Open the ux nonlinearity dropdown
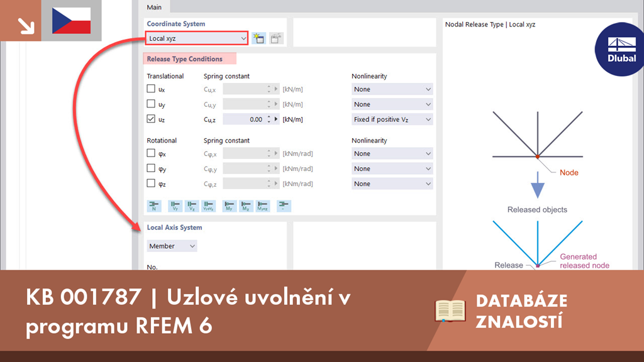 tap(392, 89)
